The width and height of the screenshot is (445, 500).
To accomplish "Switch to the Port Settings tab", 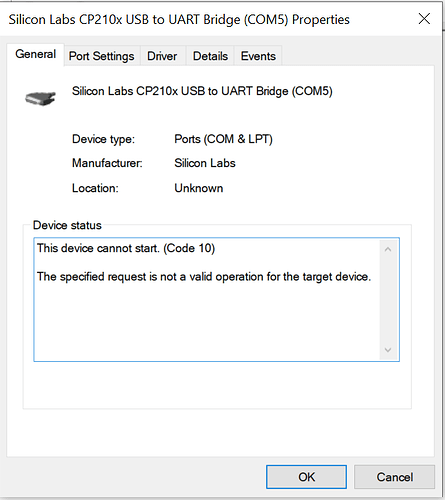I will coord(101,56).
